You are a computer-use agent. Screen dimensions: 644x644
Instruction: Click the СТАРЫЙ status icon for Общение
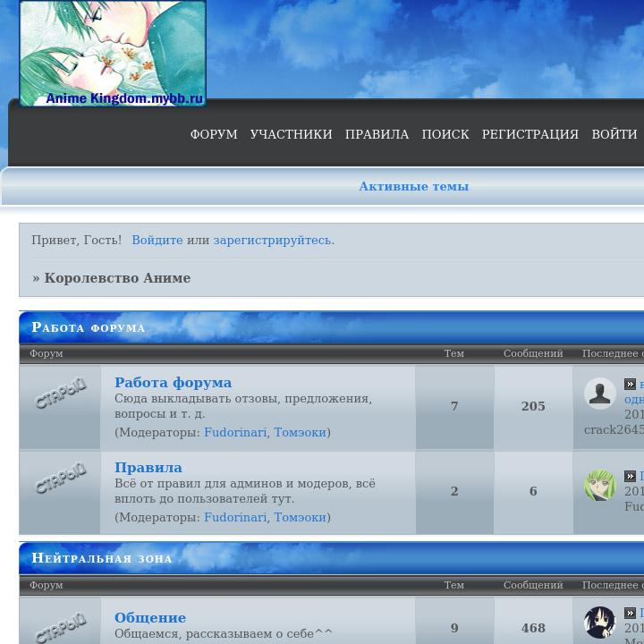(61, 628)
